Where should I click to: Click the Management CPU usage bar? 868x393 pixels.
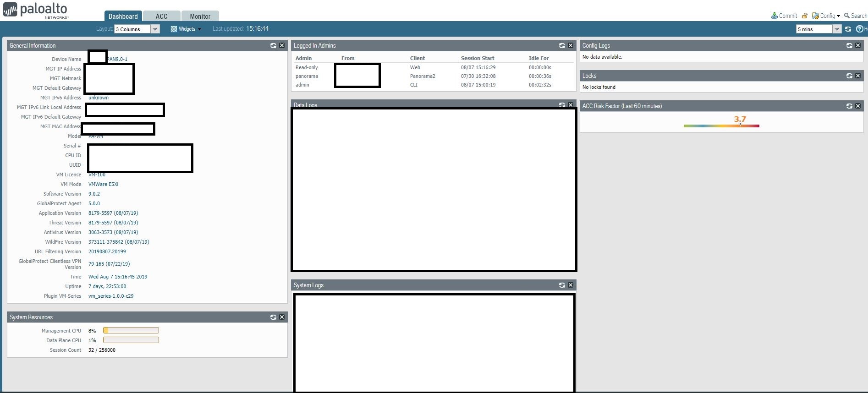click(x=131, y=330)
